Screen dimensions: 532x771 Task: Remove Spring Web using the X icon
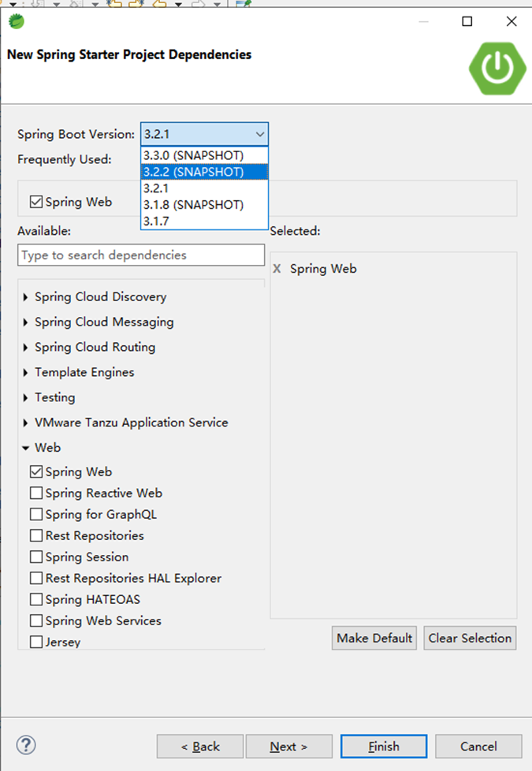(x=277, y=269)
